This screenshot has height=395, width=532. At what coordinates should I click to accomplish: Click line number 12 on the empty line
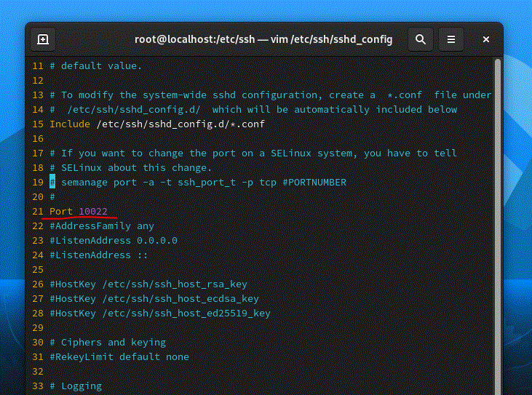point(38,80)
